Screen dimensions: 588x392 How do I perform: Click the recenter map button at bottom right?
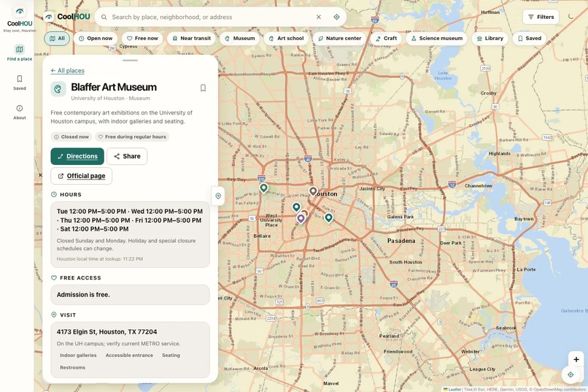click(570, 374)
